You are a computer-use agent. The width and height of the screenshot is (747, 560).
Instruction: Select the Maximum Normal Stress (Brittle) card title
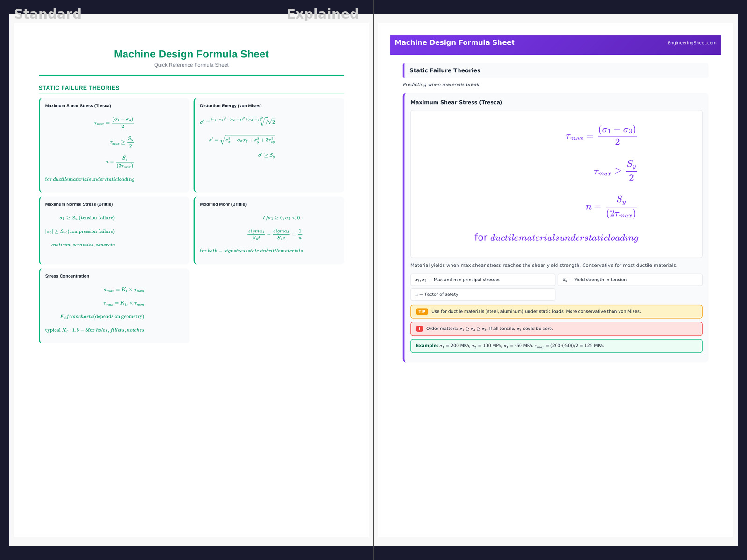point(78,204)
